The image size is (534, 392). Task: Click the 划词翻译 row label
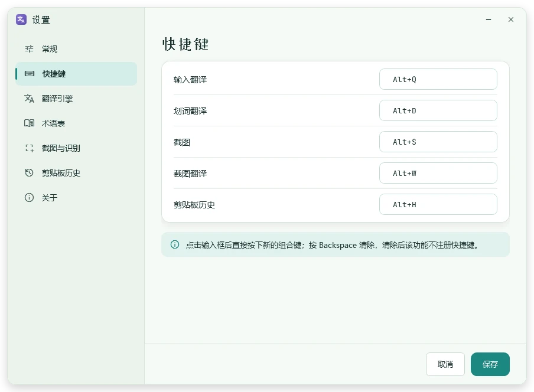(x=190, y=111)
